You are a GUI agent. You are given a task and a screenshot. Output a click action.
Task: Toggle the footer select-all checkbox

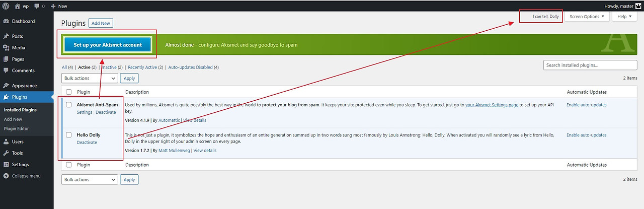click(x=69, y=165)
